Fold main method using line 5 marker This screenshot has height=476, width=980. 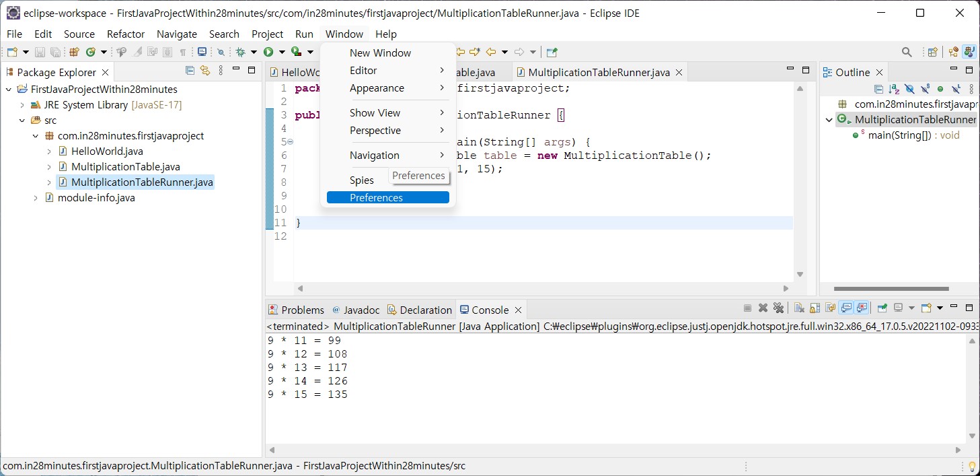click(290, 142)
